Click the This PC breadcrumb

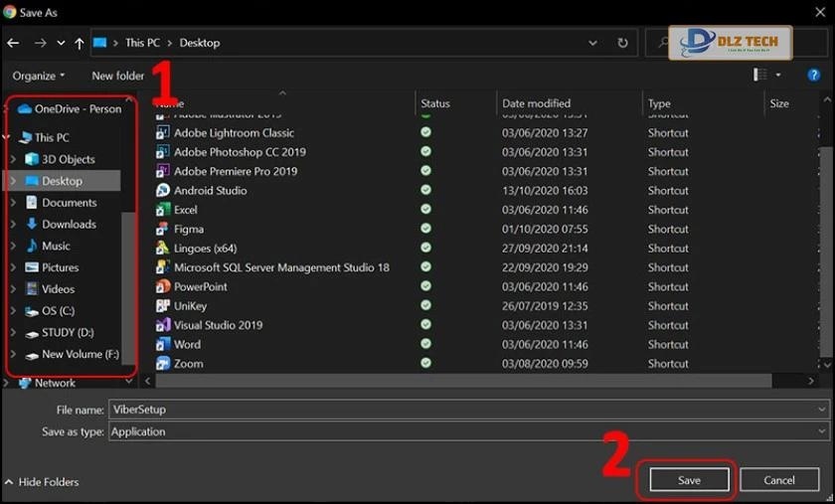tap(142, 43)
